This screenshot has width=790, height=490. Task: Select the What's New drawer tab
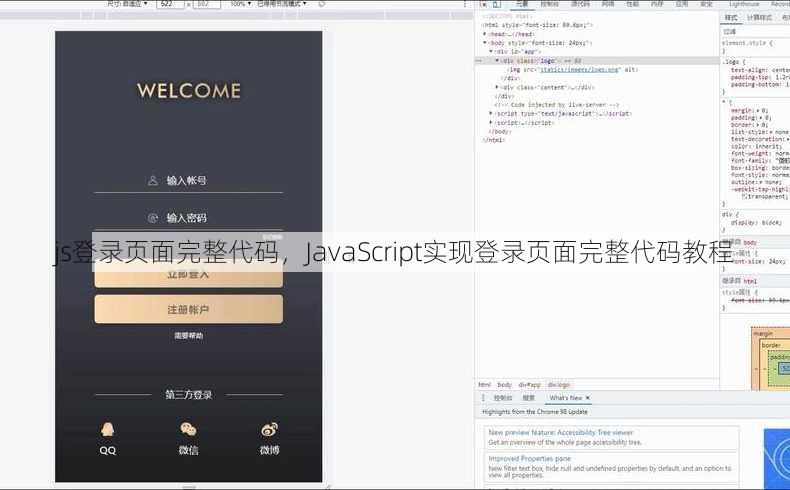(565, 398)
